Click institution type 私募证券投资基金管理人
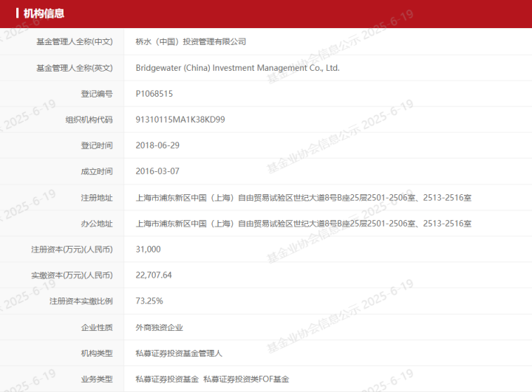 click(179, 354)
